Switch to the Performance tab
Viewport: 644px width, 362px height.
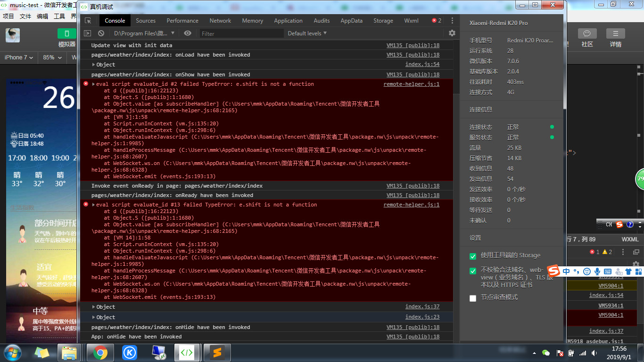click(x=182, y=21)
